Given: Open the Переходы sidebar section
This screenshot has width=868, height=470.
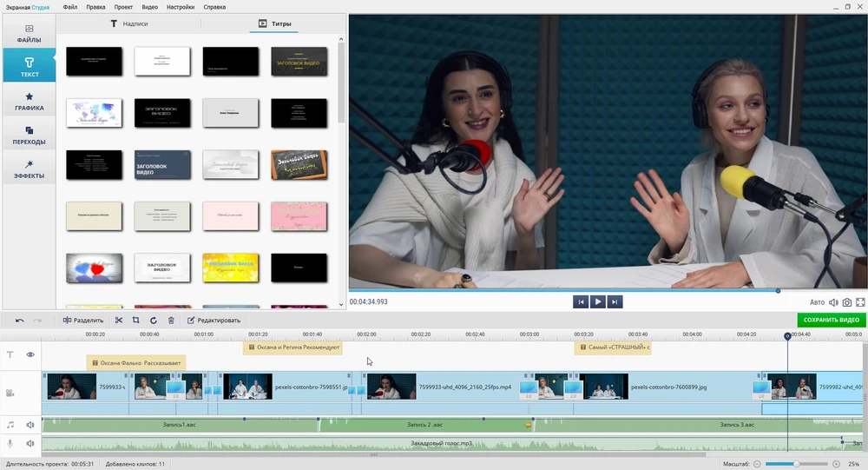Looking at the screenshot, I should pyautogui.click(x=29, y=136).
